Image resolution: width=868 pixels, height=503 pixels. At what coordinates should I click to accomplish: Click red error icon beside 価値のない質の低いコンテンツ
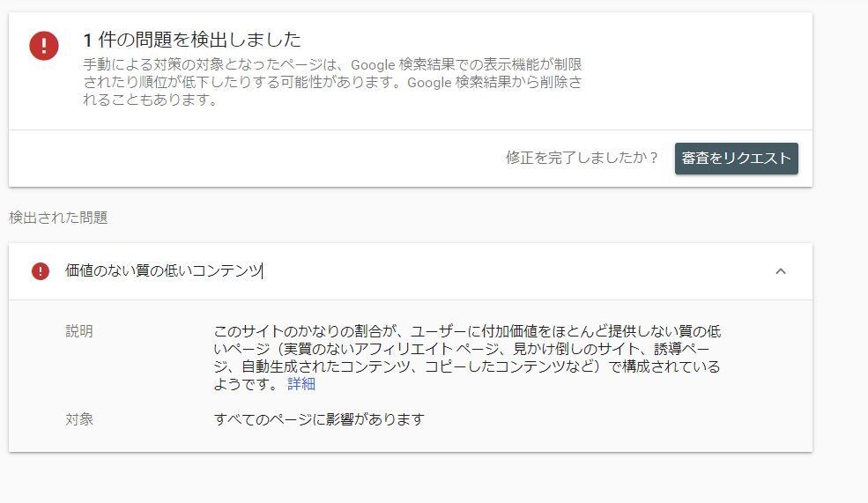tap(41, 271)
